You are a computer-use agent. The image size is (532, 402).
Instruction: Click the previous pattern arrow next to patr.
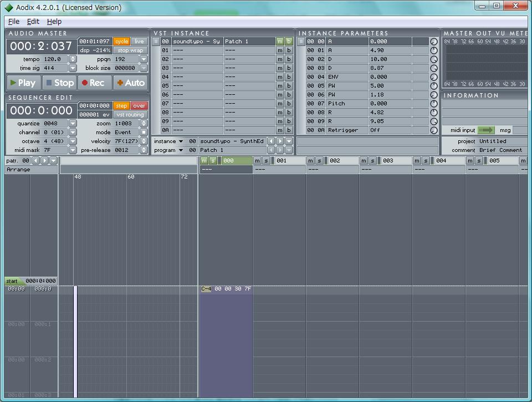pyautogui.click(x=36, y=161)
